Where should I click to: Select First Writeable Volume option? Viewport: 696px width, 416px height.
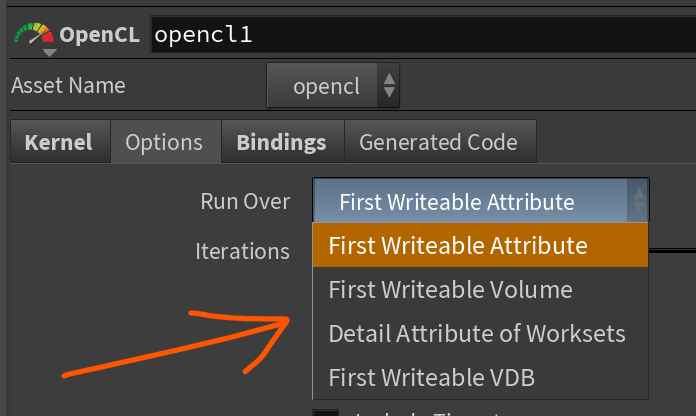[x=450, y=290]
